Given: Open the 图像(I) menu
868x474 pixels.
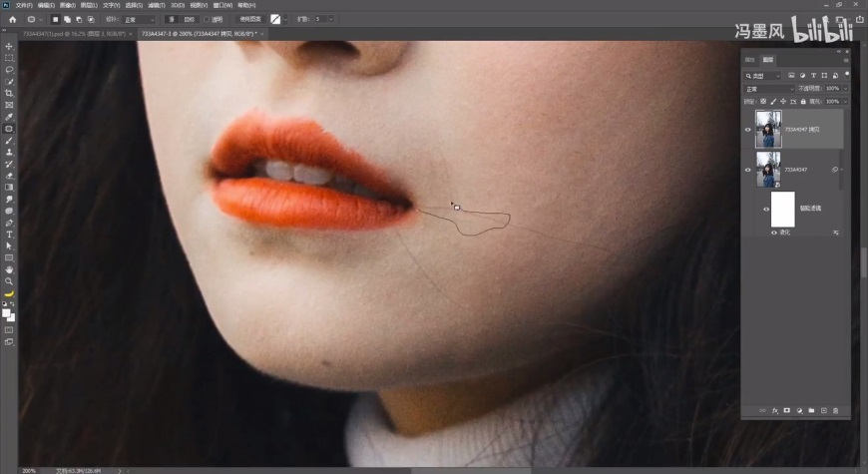Looking at the screenshot, I should (68, 5).
